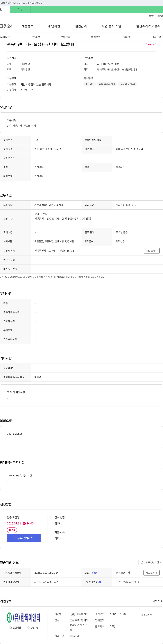Click the 열람차단 block button
This screenshot has height=644, width=163.
33,628
